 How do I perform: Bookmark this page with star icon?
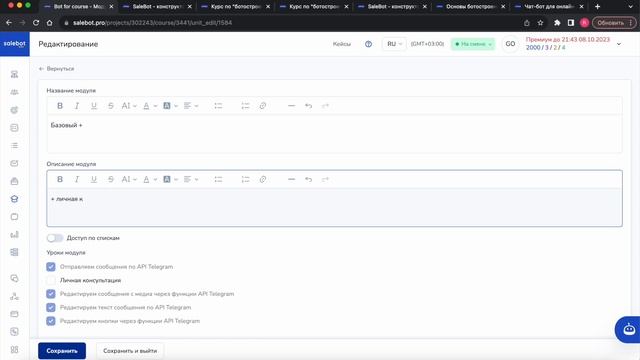tap(540, 23)
